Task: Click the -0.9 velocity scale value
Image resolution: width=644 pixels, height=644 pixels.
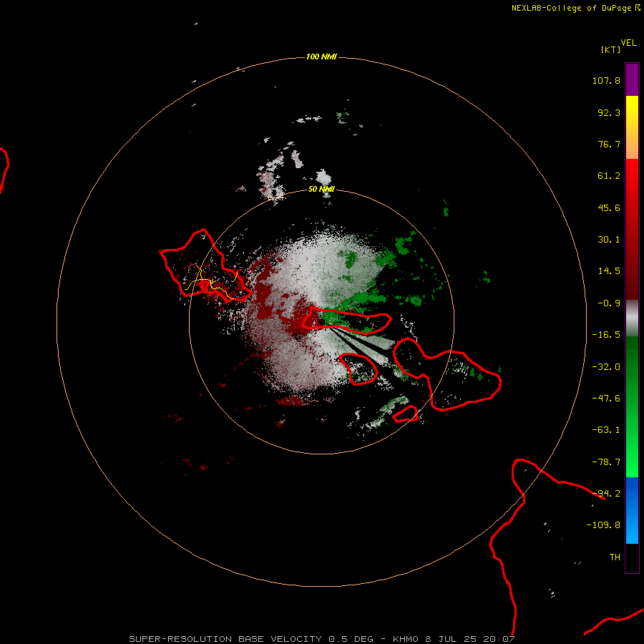Action: [609, 303]
